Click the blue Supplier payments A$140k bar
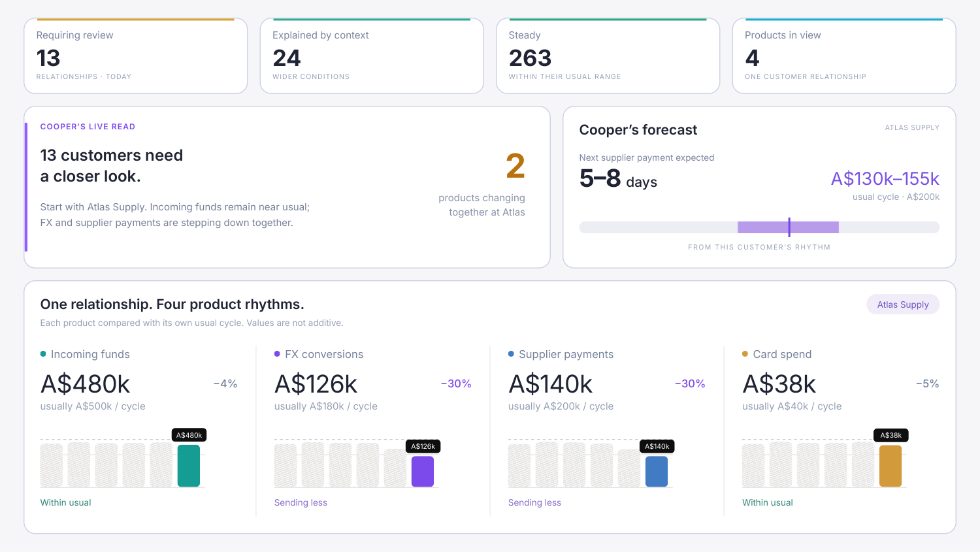Viewport: 980px width, 552px height. [657, 471]
